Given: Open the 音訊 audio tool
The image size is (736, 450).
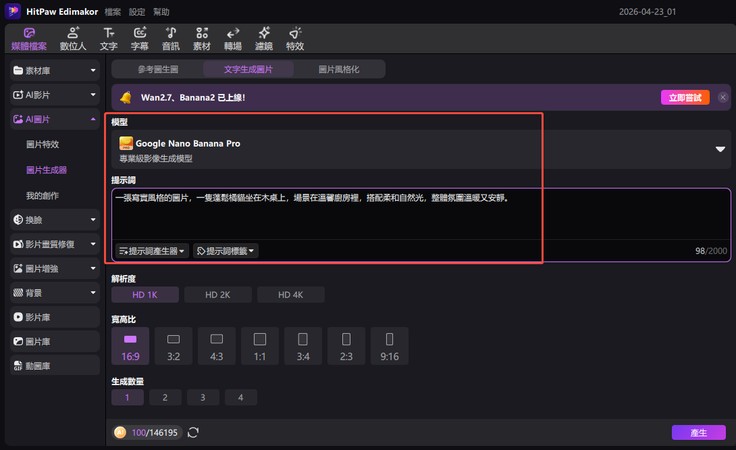Looking at the screenshot, I should coord(171,39).
